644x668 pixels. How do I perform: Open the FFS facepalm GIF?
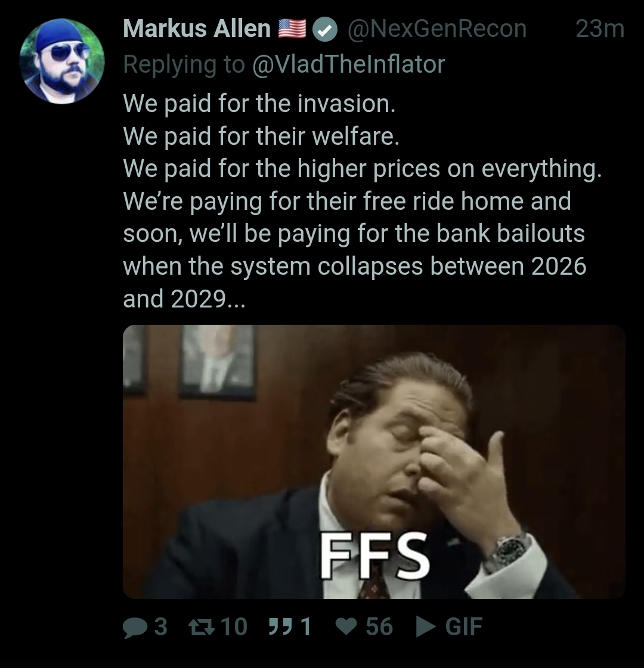tap(374, 462)
